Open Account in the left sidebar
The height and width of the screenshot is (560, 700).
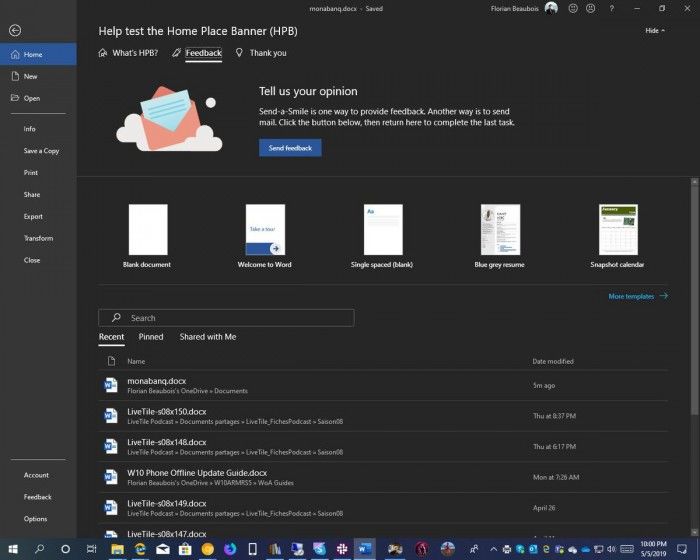(36, 475)
